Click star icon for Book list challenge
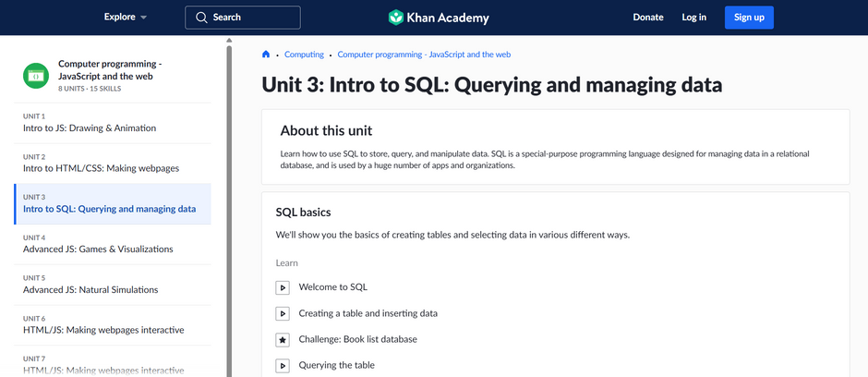Viewport: 868px width, 377px height. (283, 339)
